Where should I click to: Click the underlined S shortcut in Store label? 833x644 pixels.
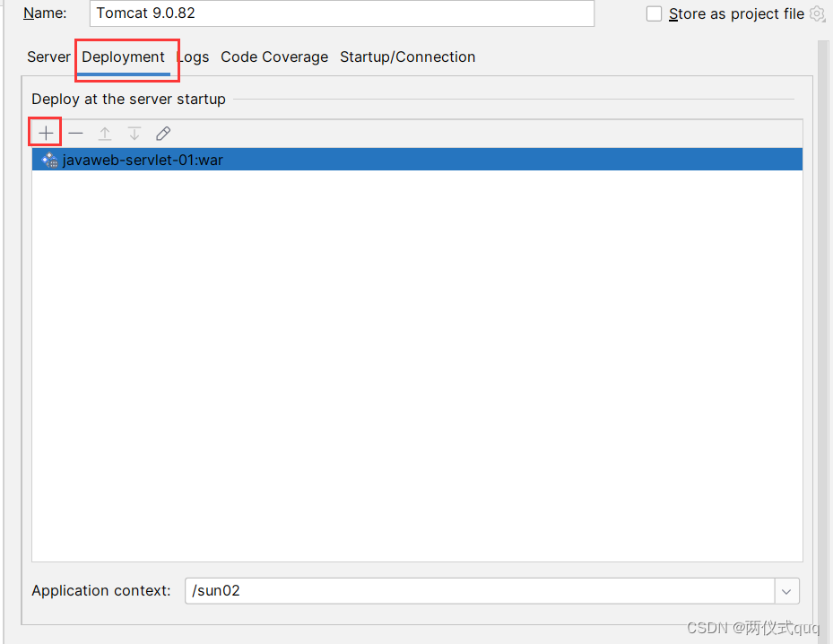675,13
